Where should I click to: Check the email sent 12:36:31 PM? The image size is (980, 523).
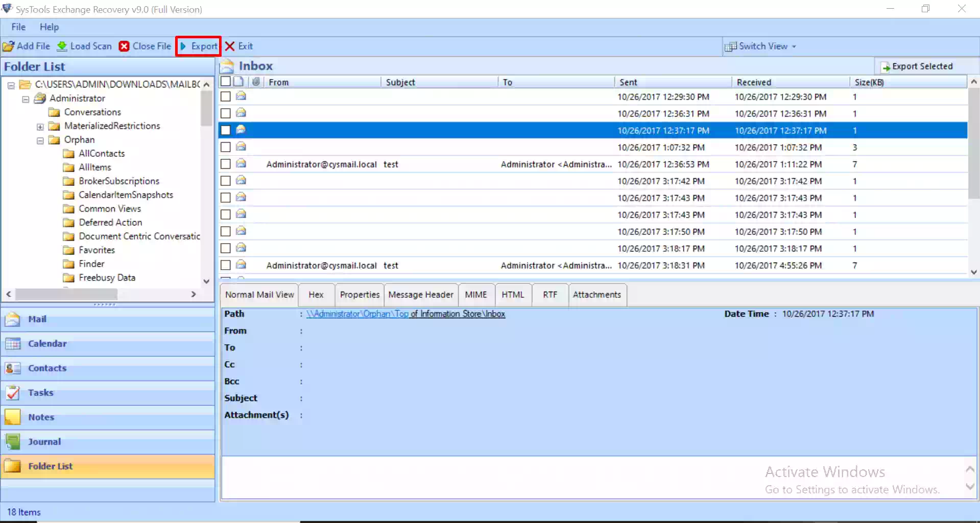click(225, 113)
